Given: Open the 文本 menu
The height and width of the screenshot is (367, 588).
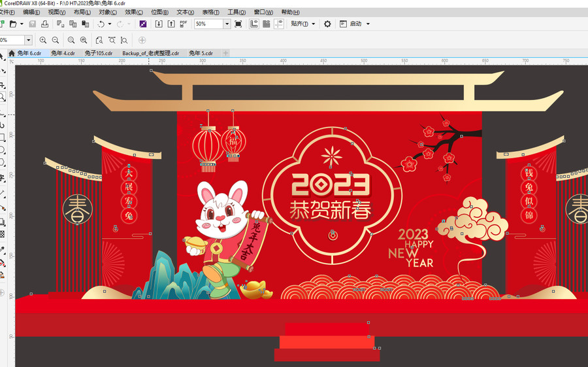Looking at the screenshot, I should tap(186, 12).
